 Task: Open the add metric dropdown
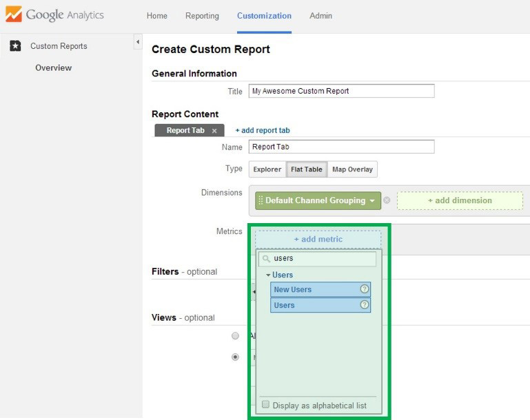tap(318, 240)
